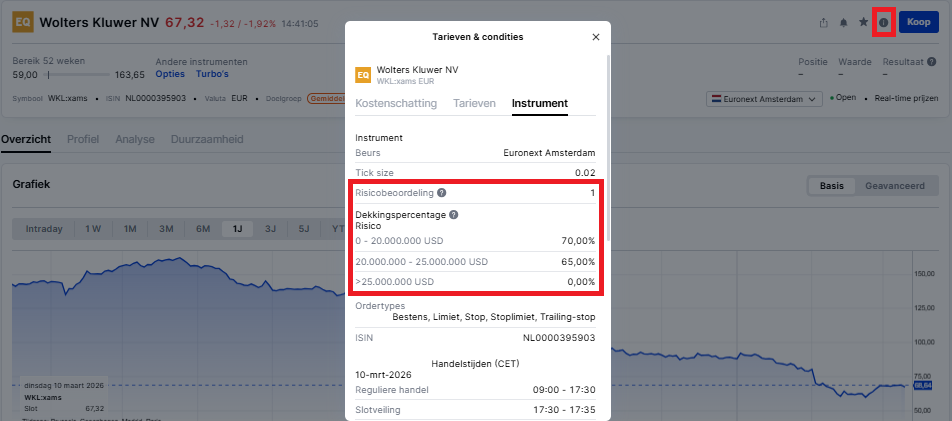Image resolution: width=952 pixels, height=421 pixels.
Task: Switch chart to Basis mode
Action: 832,186
